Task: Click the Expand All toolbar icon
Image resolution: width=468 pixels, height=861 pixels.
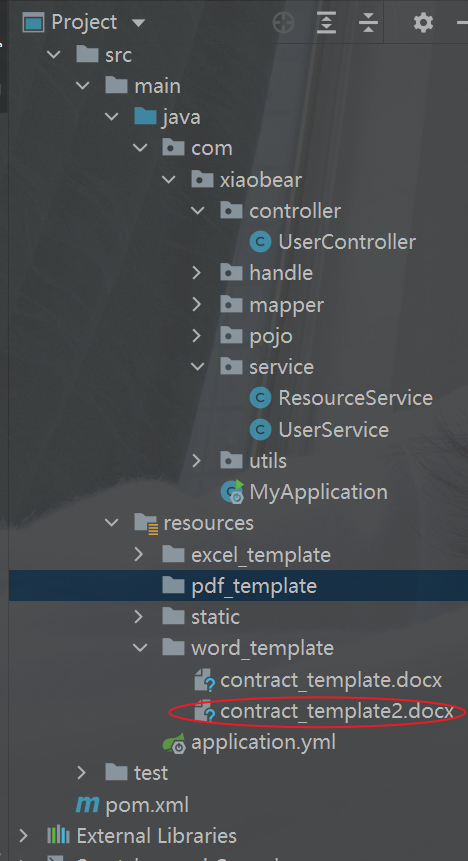Action: (326, 23)
